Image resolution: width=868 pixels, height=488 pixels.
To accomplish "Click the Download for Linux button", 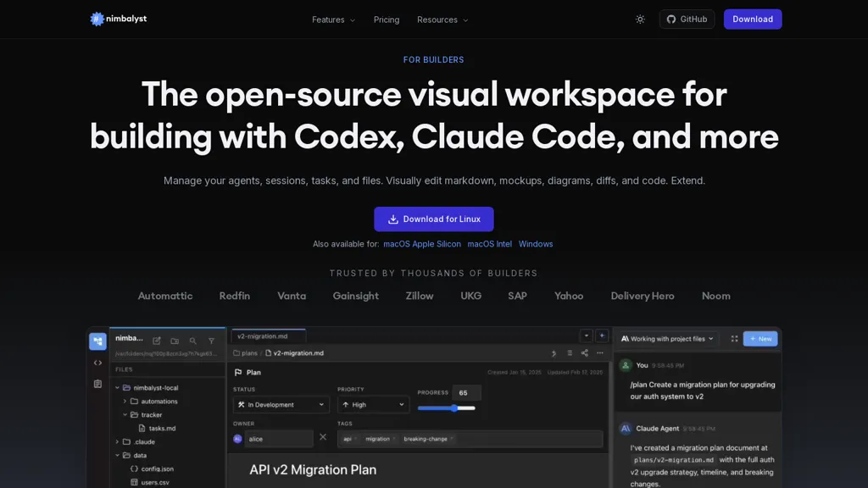I will click(x=433, y=219).
